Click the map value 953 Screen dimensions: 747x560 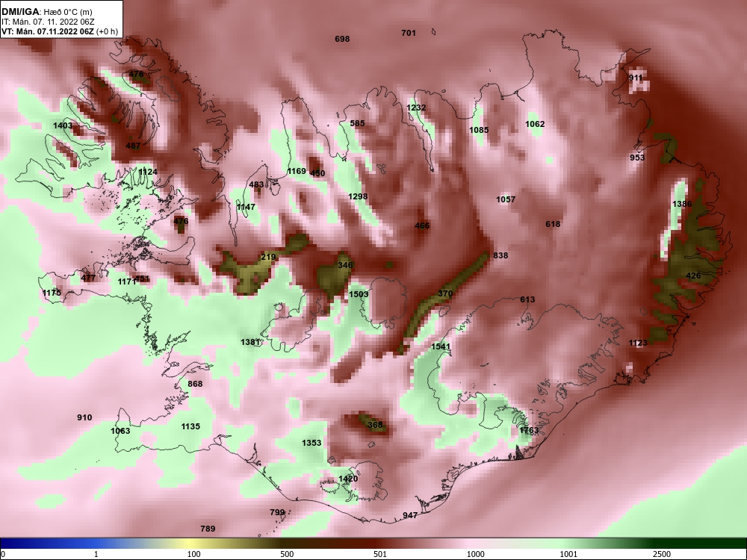click(637, 158)
